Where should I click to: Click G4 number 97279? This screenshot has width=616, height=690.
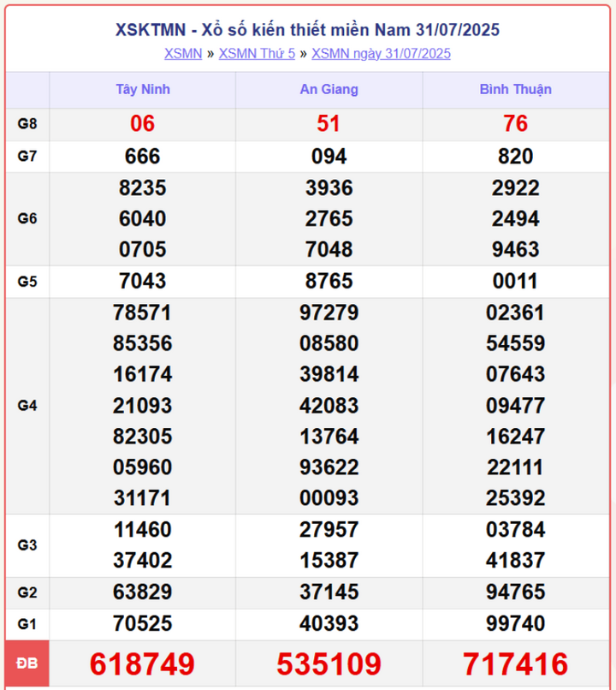pos(329,312)
